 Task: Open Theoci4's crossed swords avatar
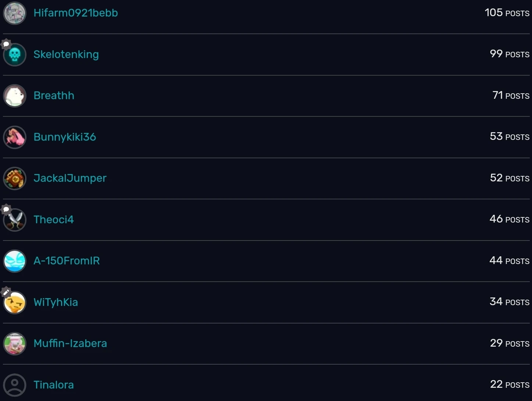15,220
